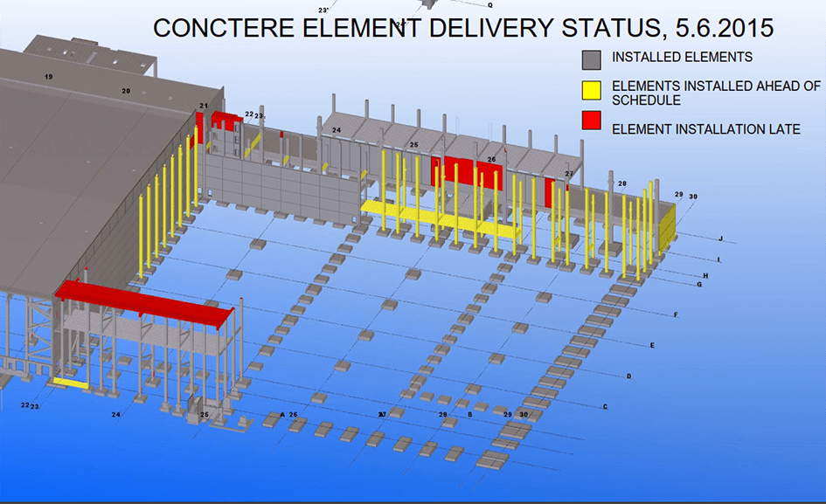Select the yellow beam near bottom grid 22
Screen dimensions: 826x504
70,383
